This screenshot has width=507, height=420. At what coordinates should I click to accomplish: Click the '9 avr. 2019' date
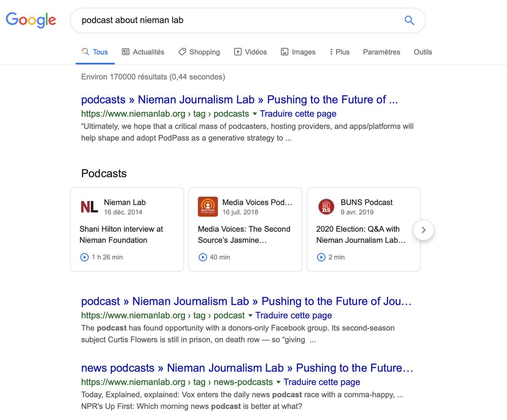[x=357, y=212]
